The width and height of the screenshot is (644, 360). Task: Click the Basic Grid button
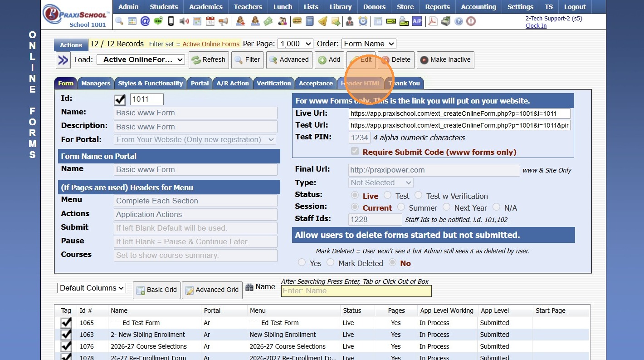tap(156, 290)
